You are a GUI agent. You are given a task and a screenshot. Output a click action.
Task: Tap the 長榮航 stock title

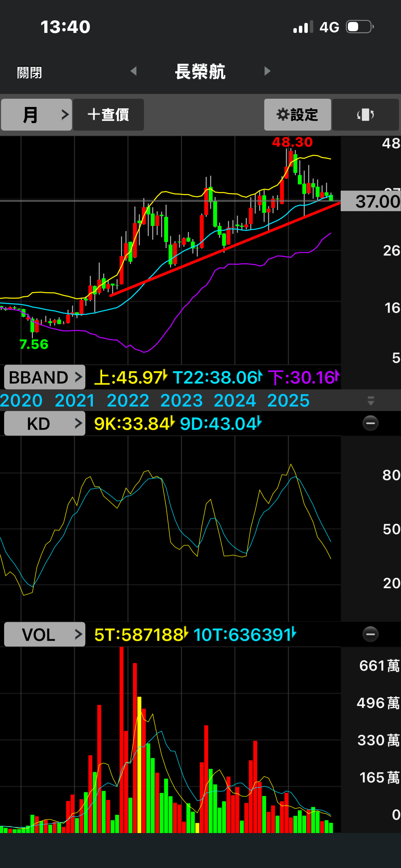(200, 72)
